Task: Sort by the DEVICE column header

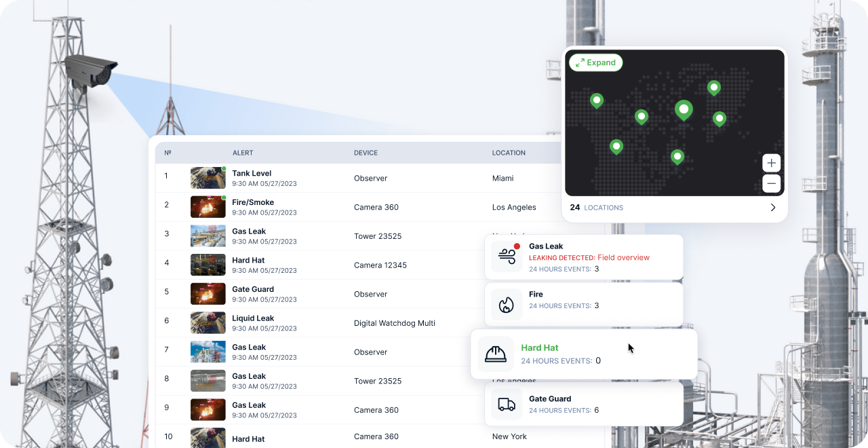Action: point(366,153)
